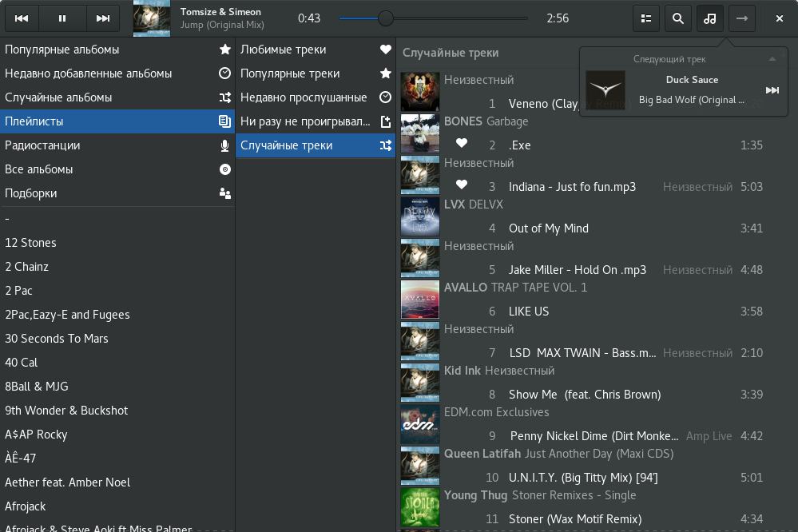Viewport: 798px width, 532px height.
Task: Play next track from Duck Sauce popover
Action: tap(772, 90)
